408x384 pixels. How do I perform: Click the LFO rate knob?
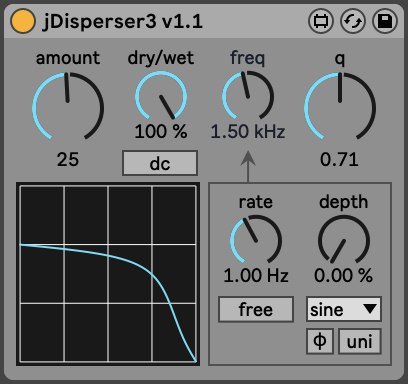256,240
